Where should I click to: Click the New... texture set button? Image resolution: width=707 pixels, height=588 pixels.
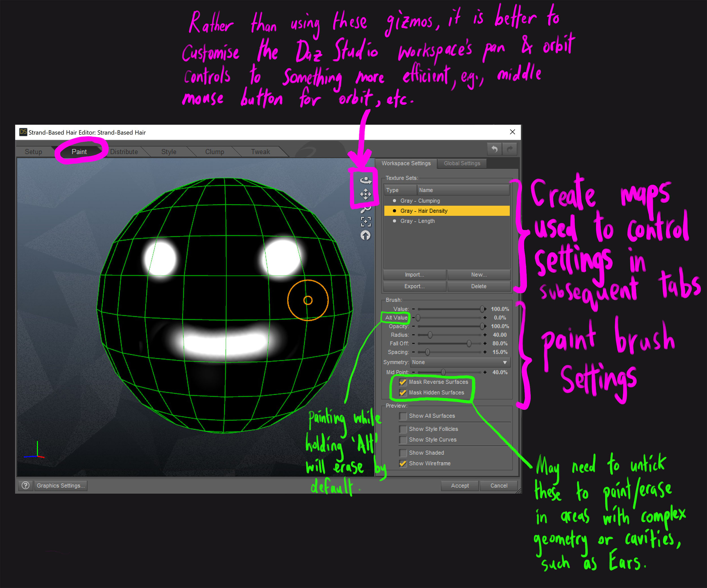[x=479, y=274]
